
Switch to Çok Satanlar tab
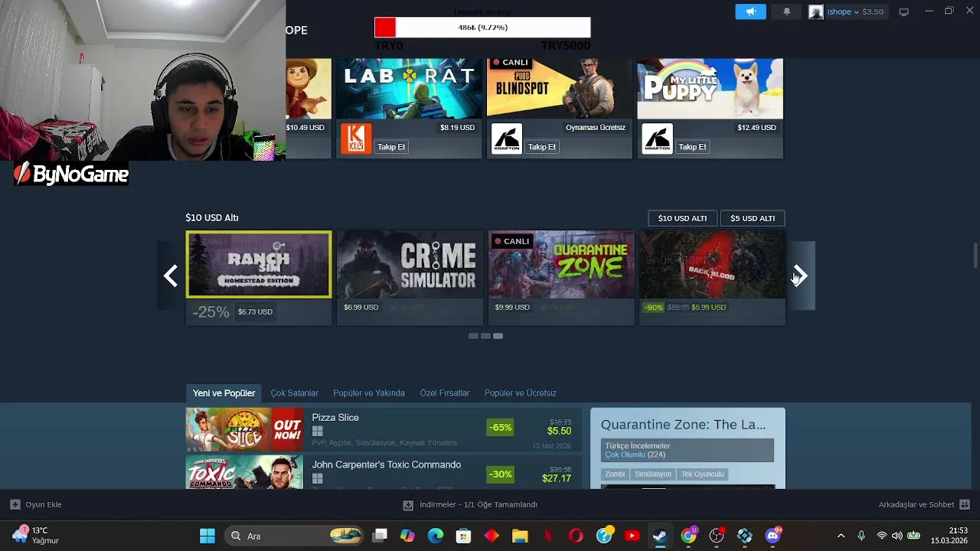click(294, 393)
